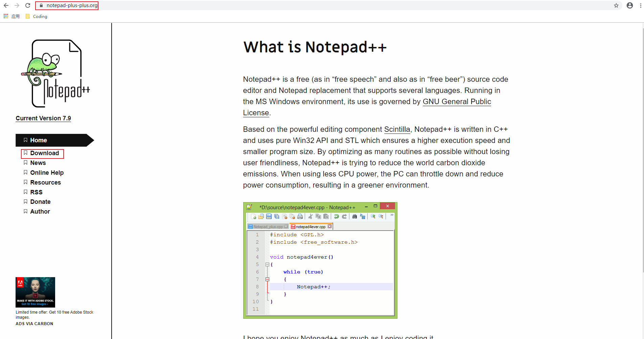Follow the GNU General Public License link
This screenshot has height=339, width=644.
pos(457,101)
